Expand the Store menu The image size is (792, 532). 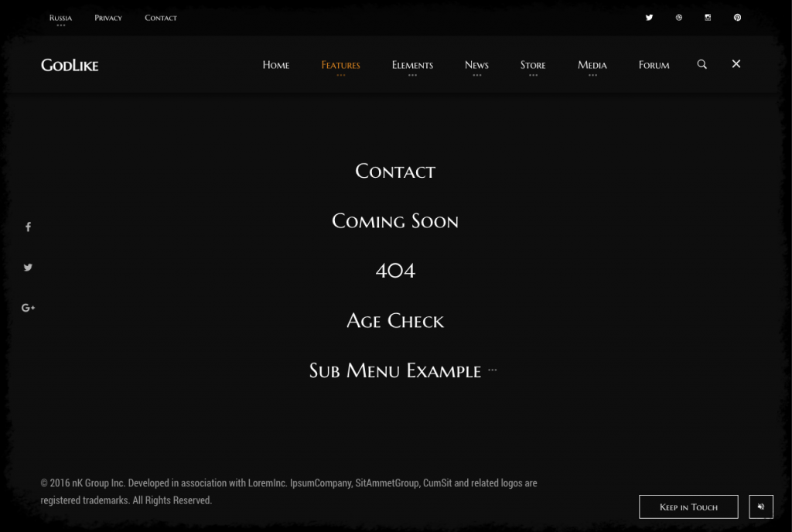click(x=533, y=66)
